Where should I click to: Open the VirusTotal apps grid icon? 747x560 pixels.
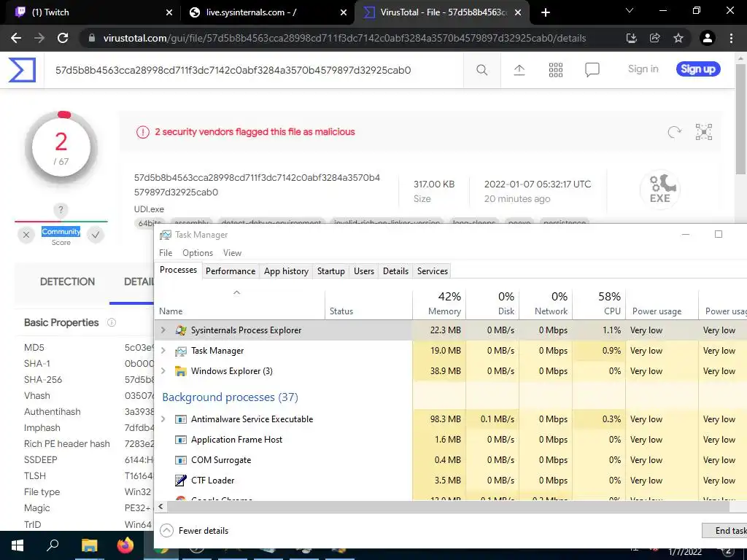pos(555,70)
